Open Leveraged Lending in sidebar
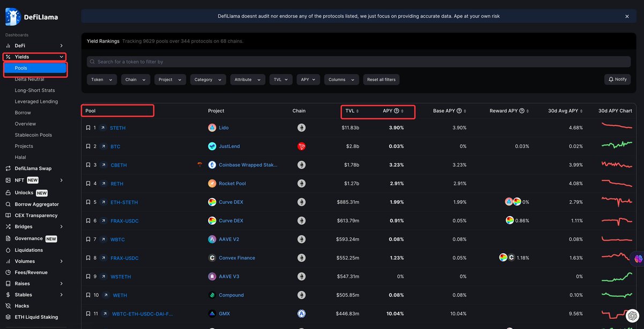The height and width of the screenshot is (329, 644). pos(36,101)
